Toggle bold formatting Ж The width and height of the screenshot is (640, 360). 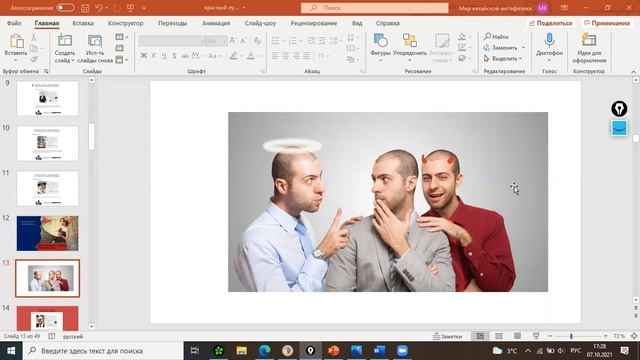[x=144, y=56]
